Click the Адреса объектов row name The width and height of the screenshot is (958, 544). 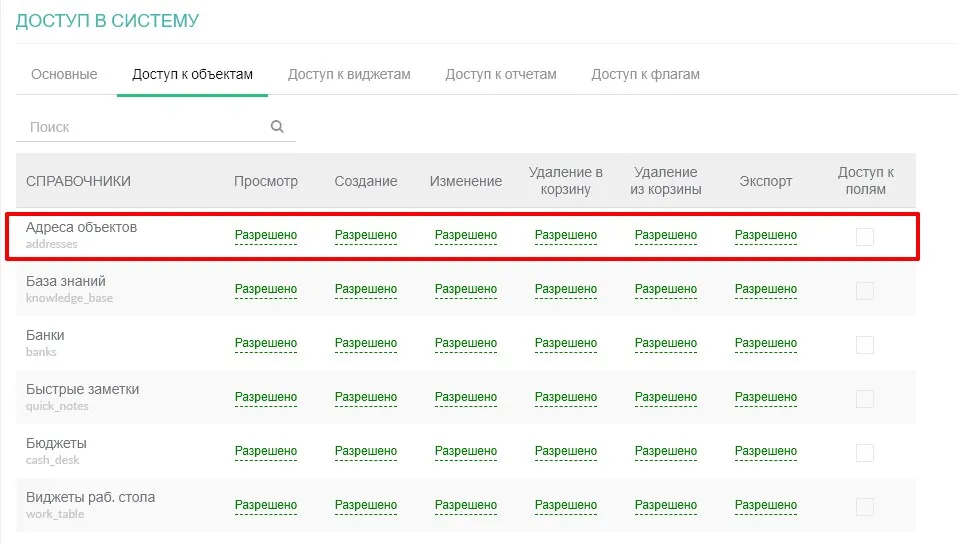(81, 228)
